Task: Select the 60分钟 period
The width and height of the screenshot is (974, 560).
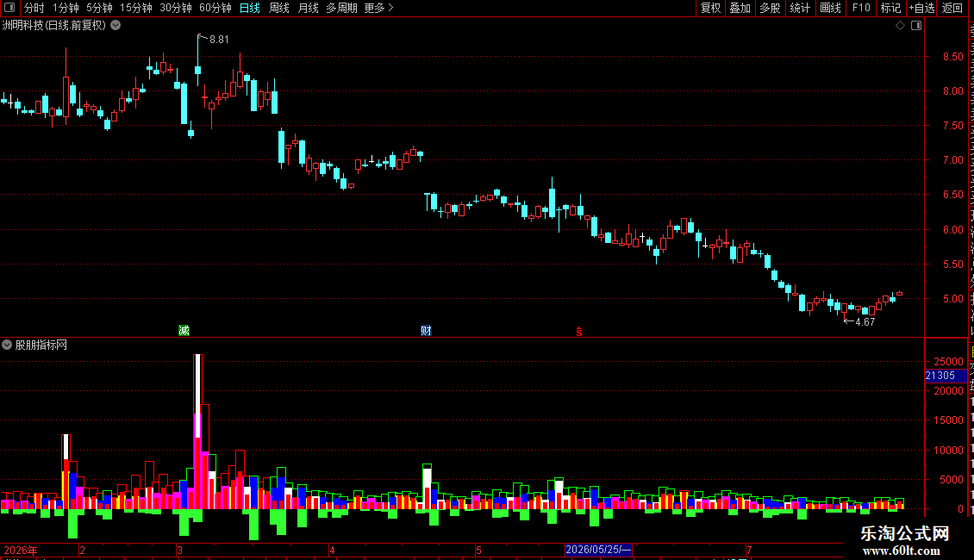Action: tap(215, 8)
